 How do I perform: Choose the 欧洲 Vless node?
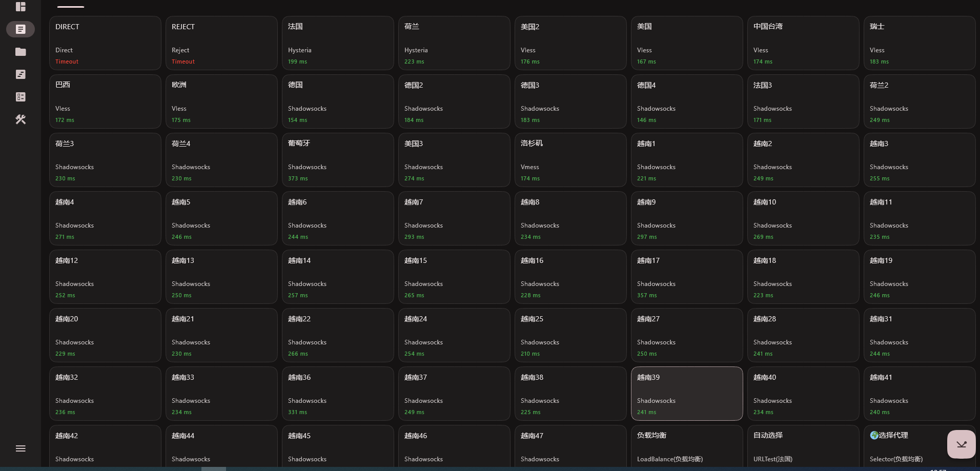point(221,101)
